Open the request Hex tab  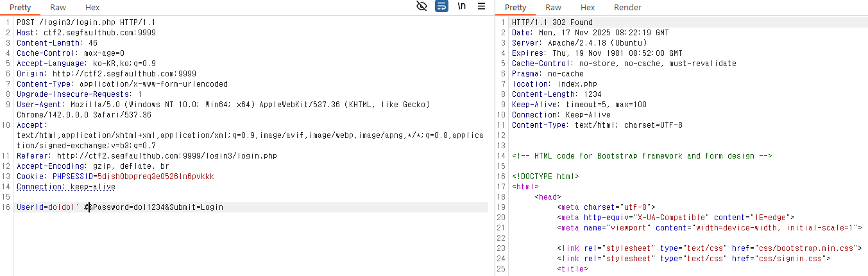click(92, 8)
